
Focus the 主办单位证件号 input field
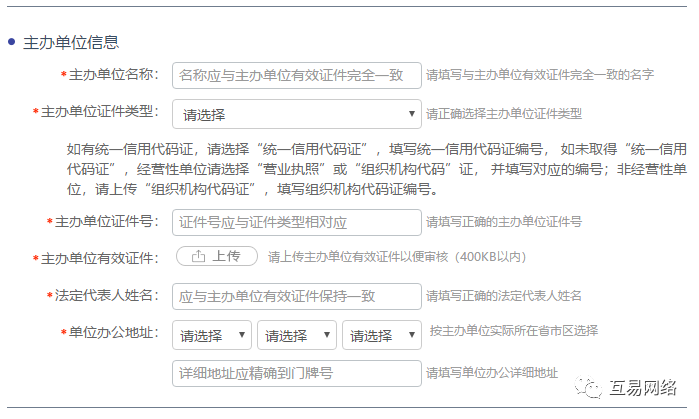296,222
